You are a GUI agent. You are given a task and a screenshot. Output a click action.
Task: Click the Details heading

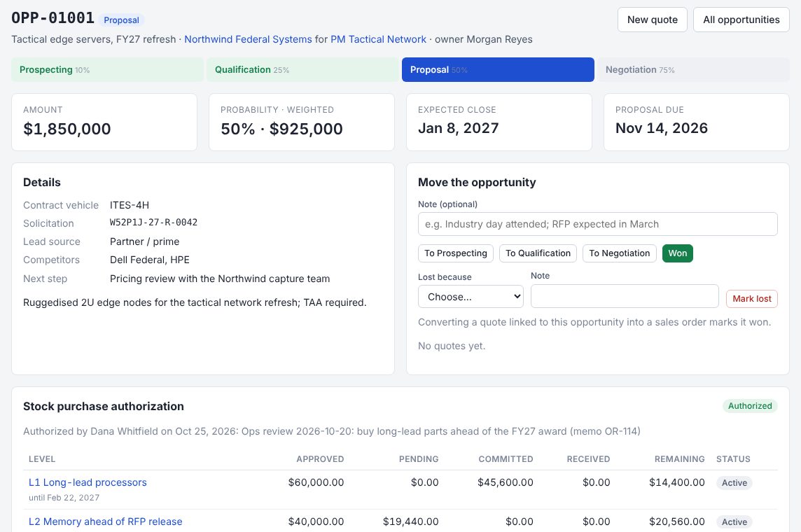(x=42, y=182)
